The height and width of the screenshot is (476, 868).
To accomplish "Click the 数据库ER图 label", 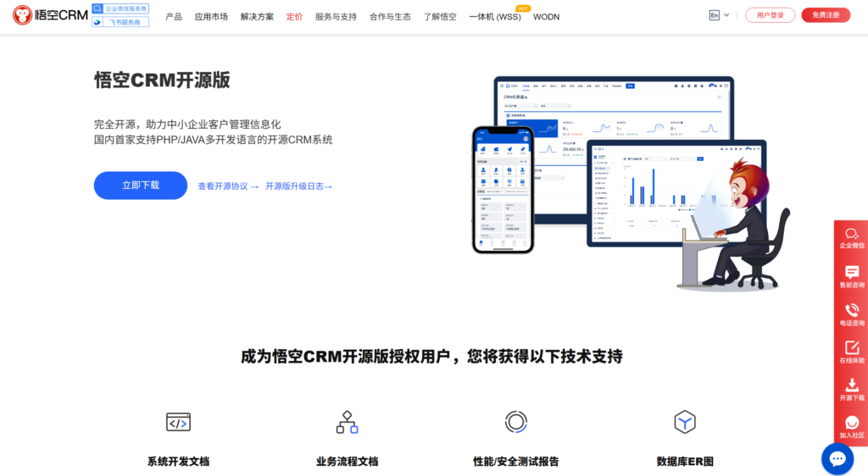I will 685,462.
